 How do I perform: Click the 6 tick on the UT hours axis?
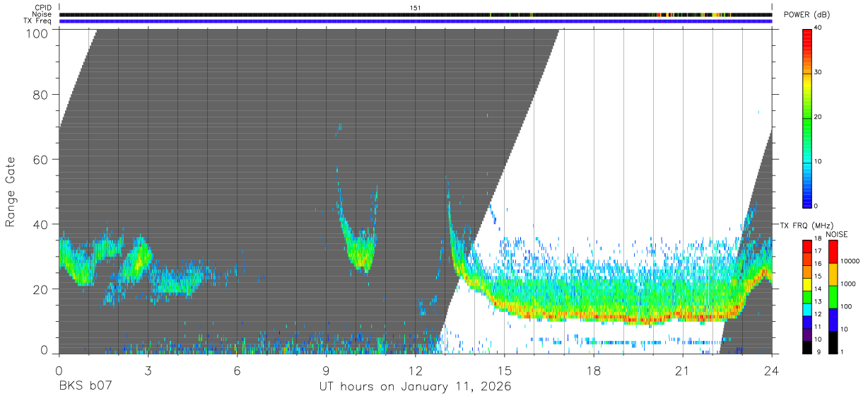pos(237,371)
